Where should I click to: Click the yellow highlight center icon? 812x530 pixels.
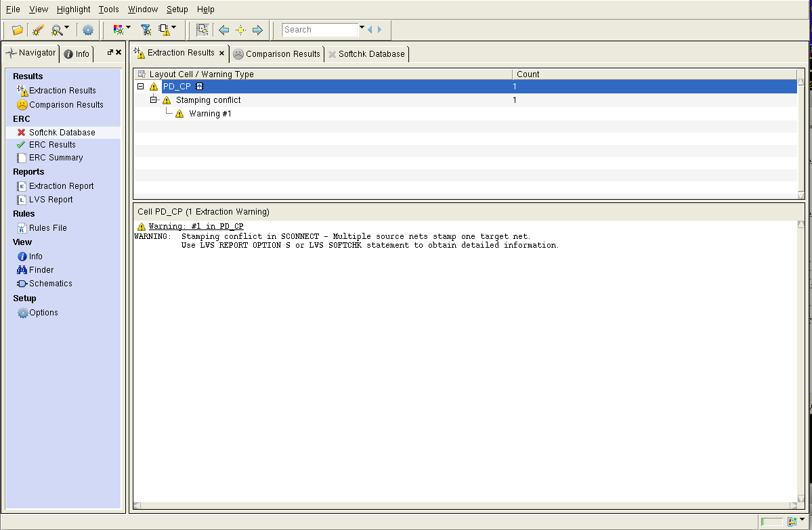[x=240, y=30]
